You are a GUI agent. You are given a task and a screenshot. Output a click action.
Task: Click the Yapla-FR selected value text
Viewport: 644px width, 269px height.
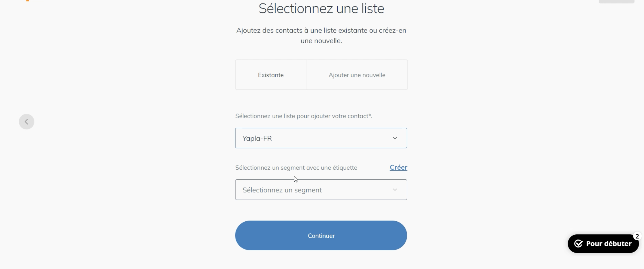pos(257,138)
